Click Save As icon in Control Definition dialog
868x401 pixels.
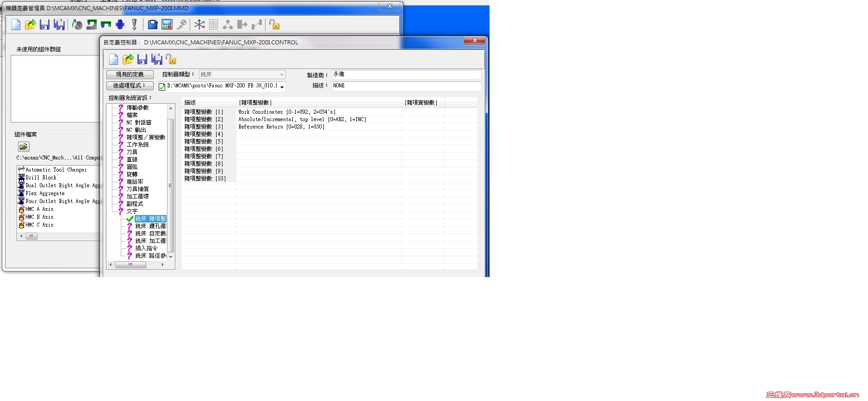pyautogui.click(x=157, y=59)
